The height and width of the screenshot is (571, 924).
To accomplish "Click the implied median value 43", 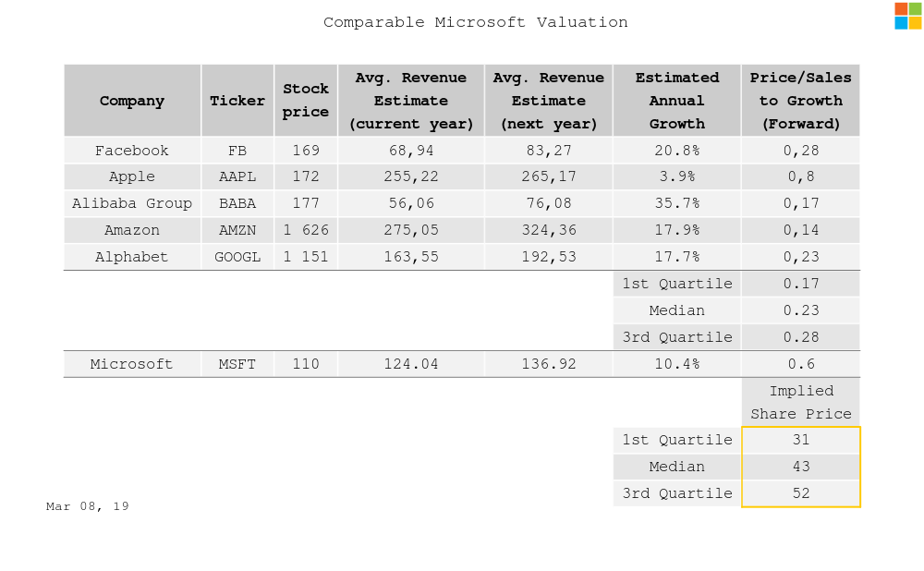I will click(800, 467).
